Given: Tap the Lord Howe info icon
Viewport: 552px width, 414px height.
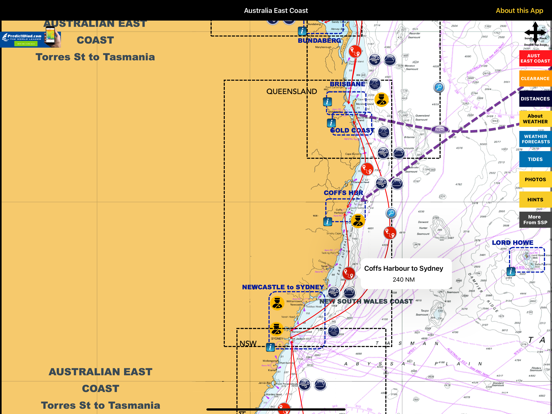Looking at the screenshot, I should [x=511, y=271].
